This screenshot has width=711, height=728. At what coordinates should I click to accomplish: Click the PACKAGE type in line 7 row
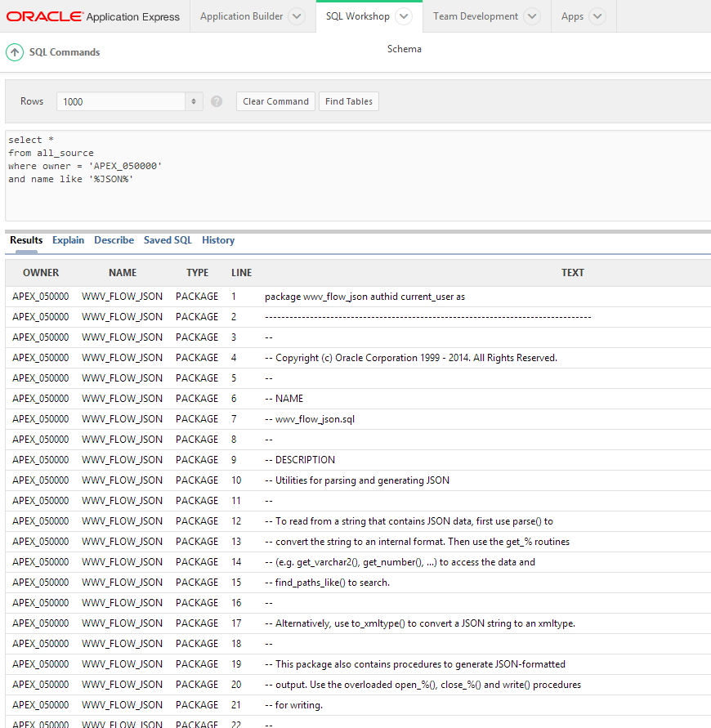[197, 419]
